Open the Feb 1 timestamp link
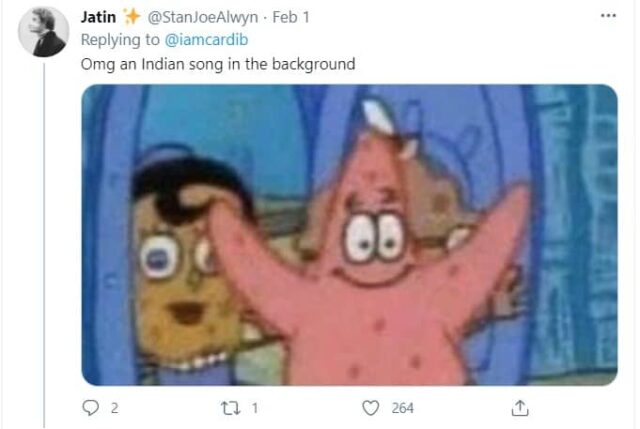Screen dimensions: 640x429 [291, 17]
